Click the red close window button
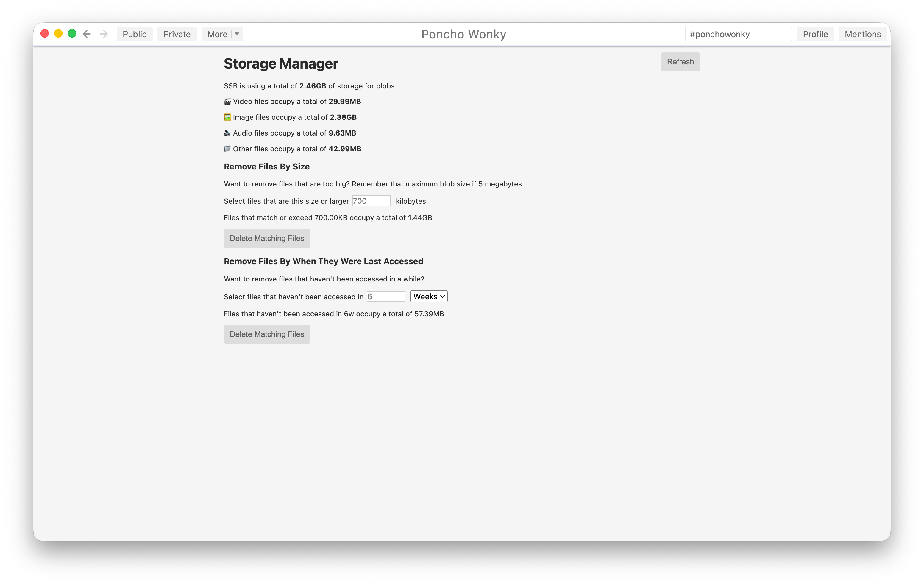 [45, 34]
